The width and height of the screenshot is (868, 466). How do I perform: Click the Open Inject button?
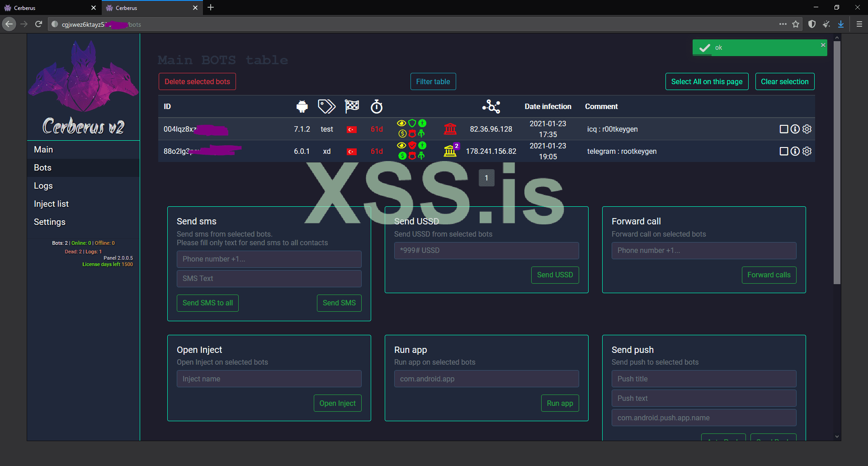click(x=337, y=404)
